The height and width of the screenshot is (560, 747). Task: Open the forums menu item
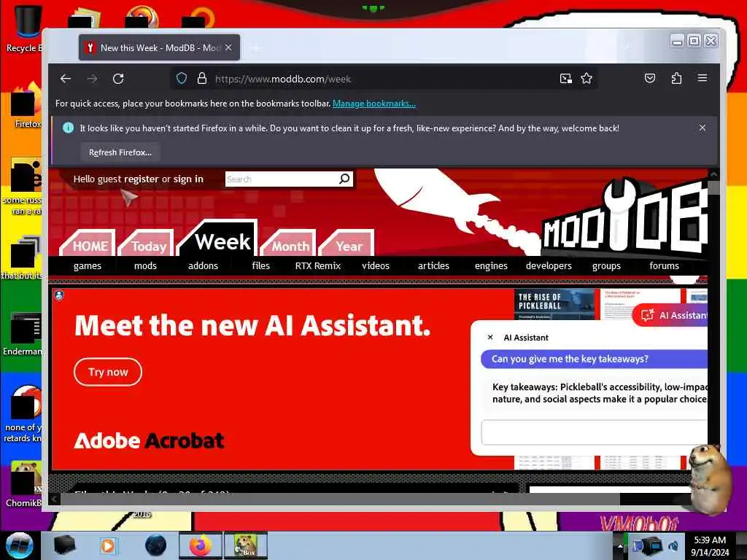[664, 265]
